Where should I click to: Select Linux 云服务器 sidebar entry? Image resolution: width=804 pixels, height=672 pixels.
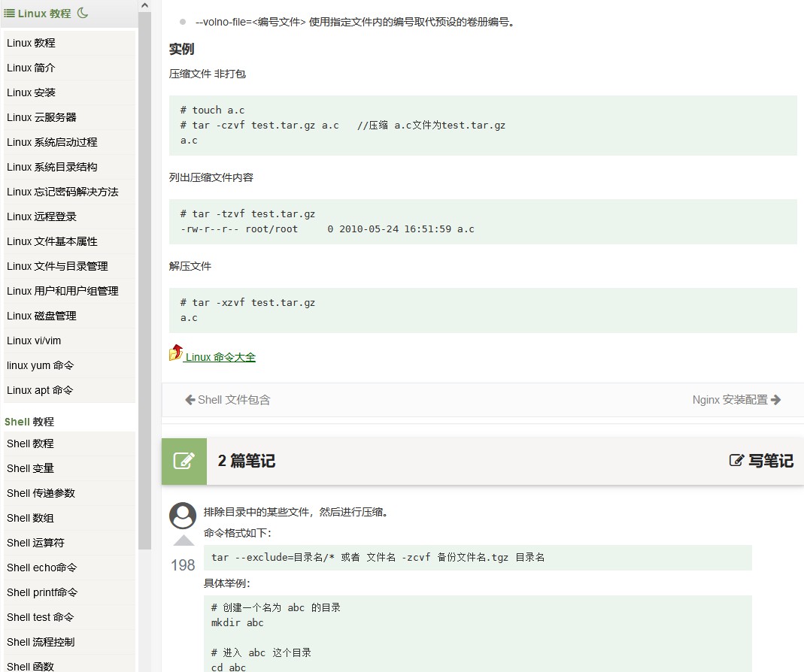coord(70,117)
